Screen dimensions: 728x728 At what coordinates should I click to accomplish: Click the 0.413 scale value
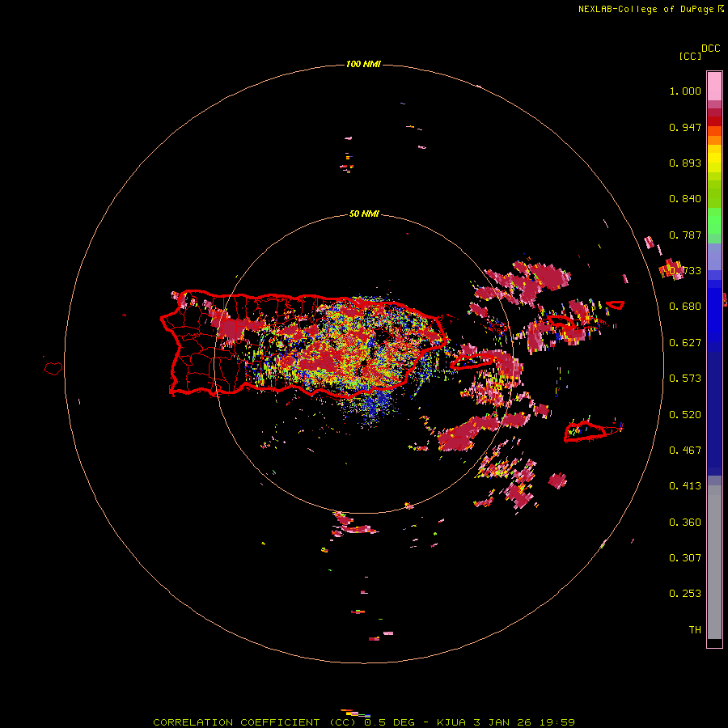click(x=685, y=486)
